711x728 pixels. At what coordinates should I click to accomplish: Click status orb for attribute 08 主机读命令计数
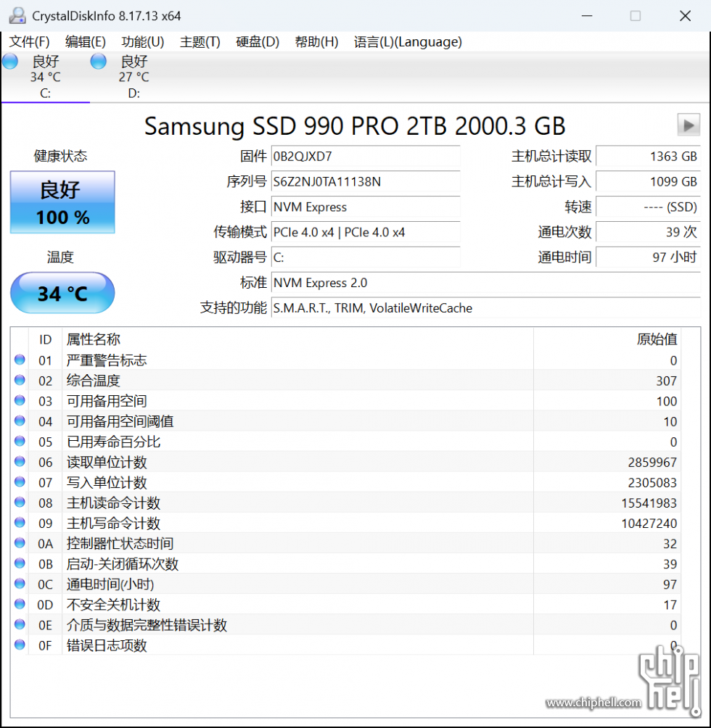pyautogui.click(x=20, y=502)
